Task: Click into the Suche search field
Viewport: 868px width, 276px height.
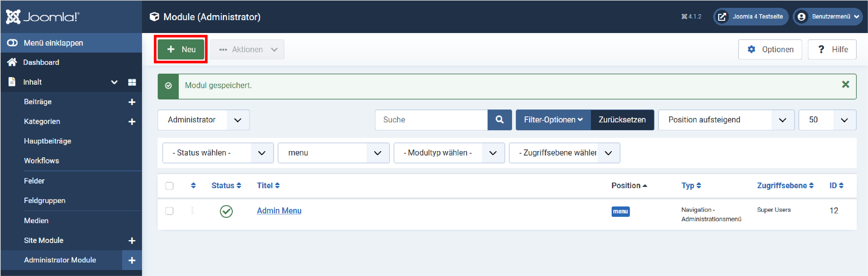Action: (x=431, y=120)
